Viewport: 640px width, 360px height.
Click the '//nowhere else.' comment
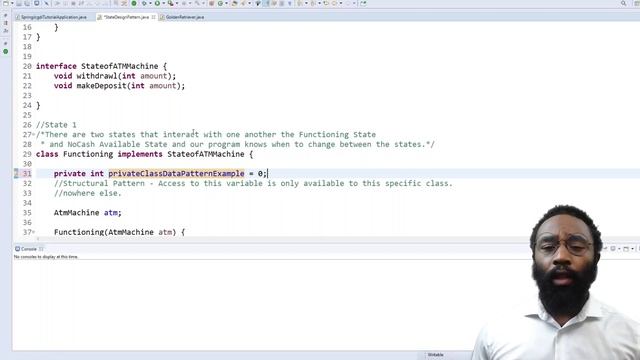[x=88, y=193]
